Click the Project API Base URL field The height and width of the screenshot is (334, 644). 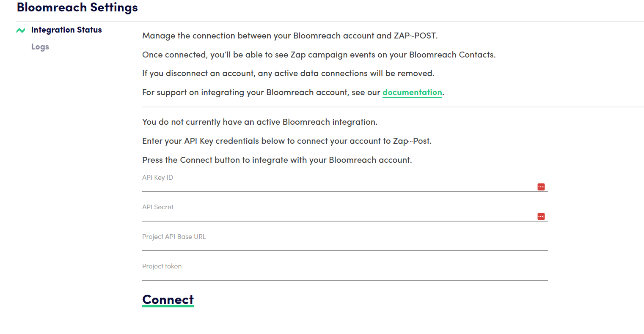296,245
